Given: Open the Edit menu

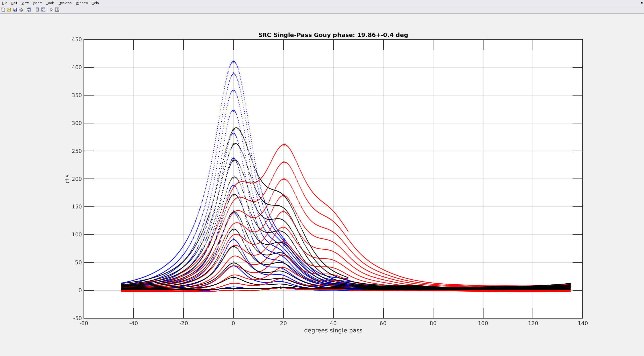Looking at the screenshot, I should coord(14,3).
